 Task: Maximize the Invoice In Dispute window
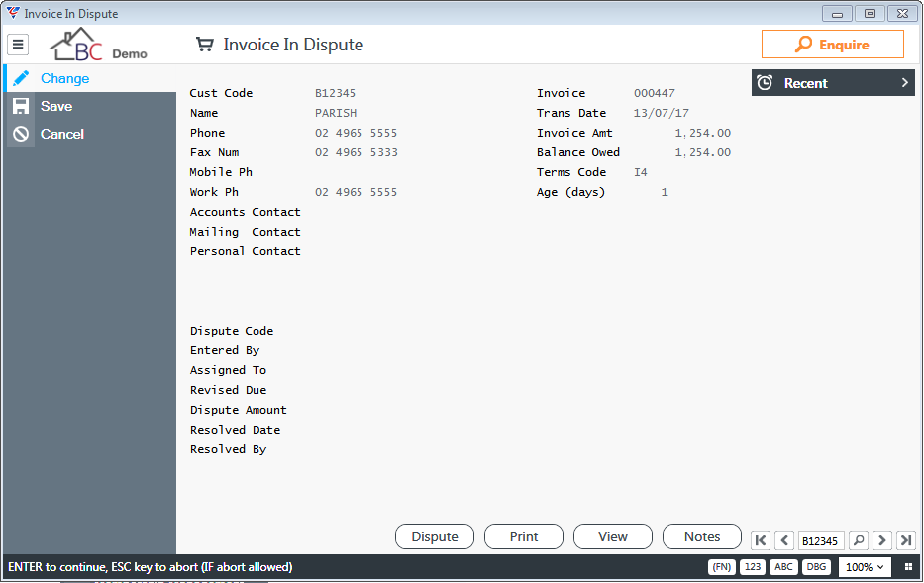pos(870,13)
